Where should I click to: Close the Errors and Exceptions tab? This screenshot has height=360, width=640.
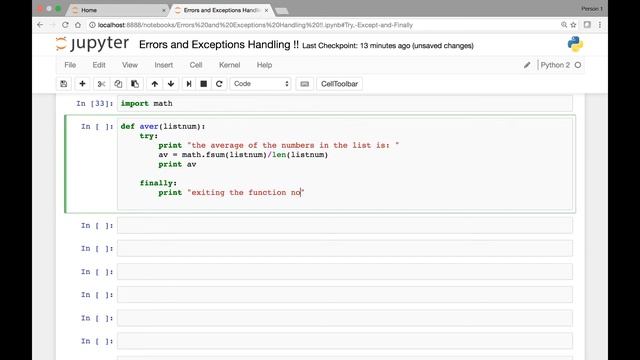pos(266,10)
